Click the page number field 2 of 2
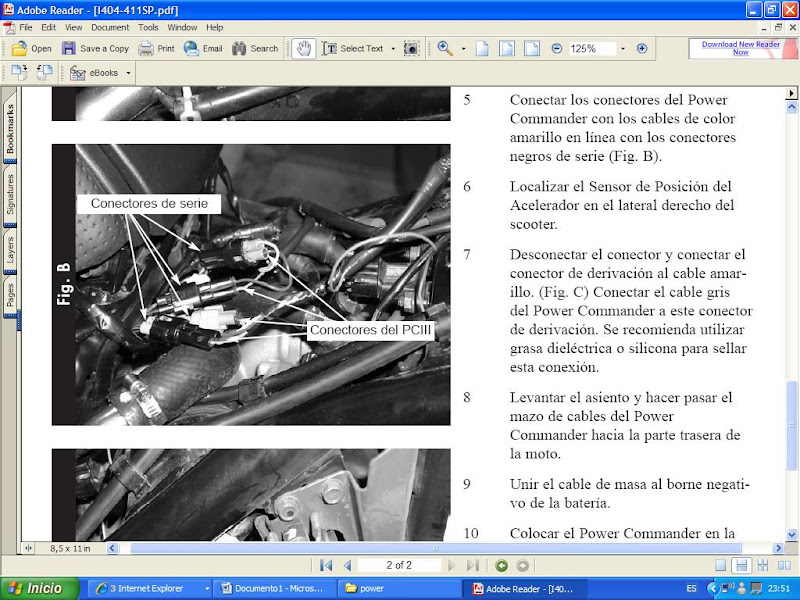The width and height of the screenshot is (800, 600). coord(399,565)
